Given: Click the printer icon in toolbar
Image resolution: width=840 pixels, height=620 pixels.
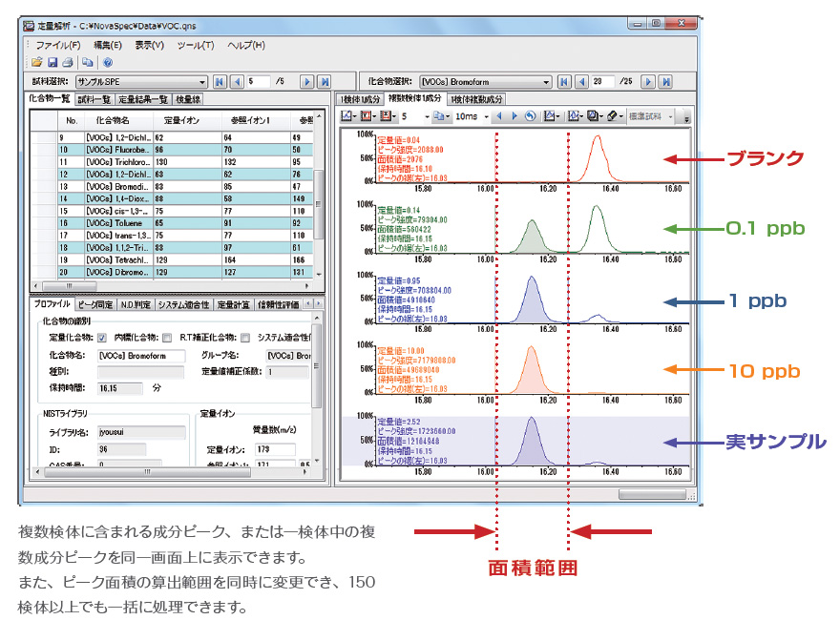Looking at the screenshot, I should (67, 62).
